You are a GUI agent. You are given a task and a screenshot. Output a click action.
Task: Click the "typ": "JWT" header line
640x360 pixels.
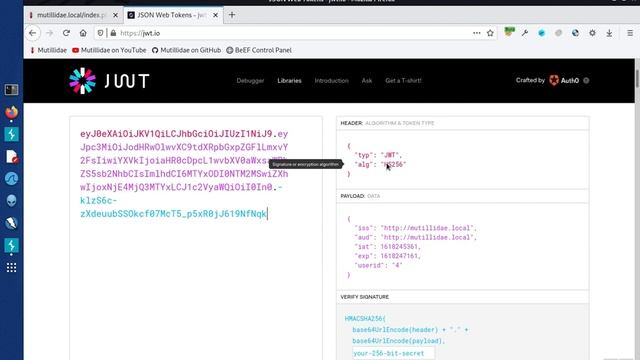tap(379, 155)
